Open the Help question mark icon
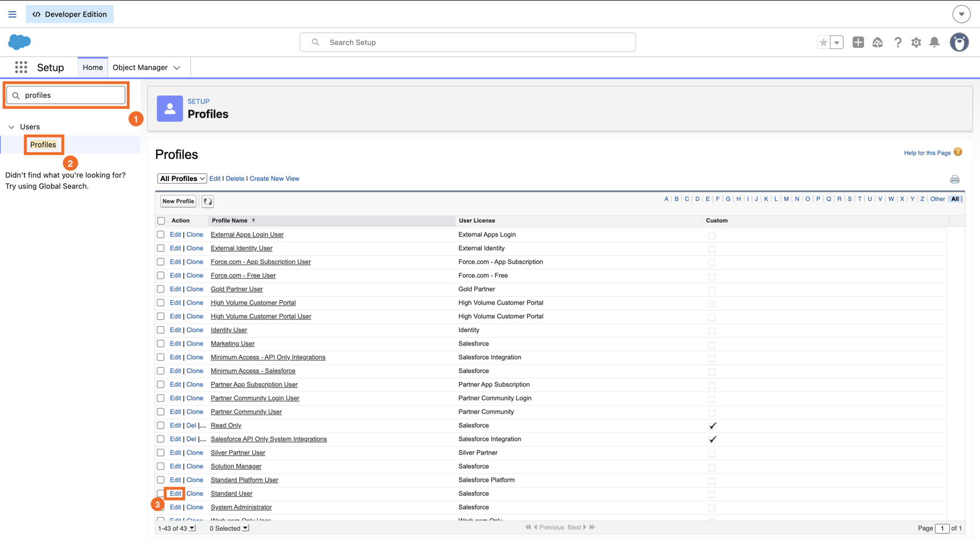 click(898, 42)
